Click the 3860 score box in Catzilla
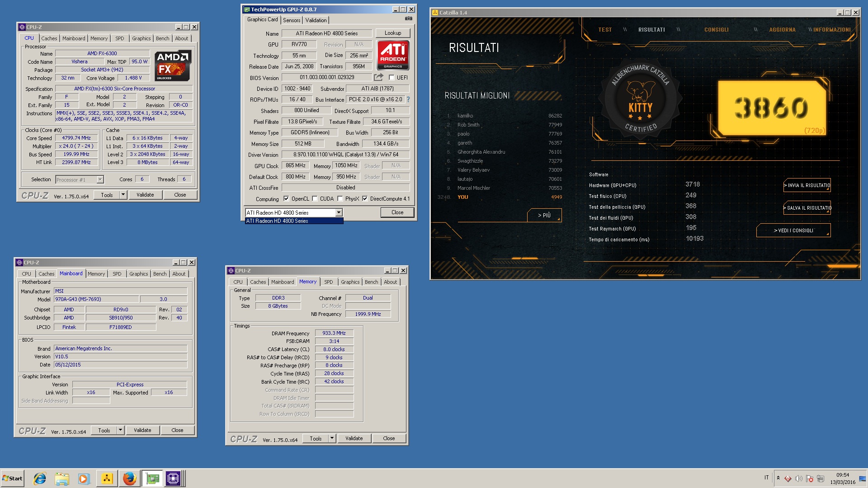The width and height of the screenshot is (868, 488). pyautogui.click(x=771, y=108)
